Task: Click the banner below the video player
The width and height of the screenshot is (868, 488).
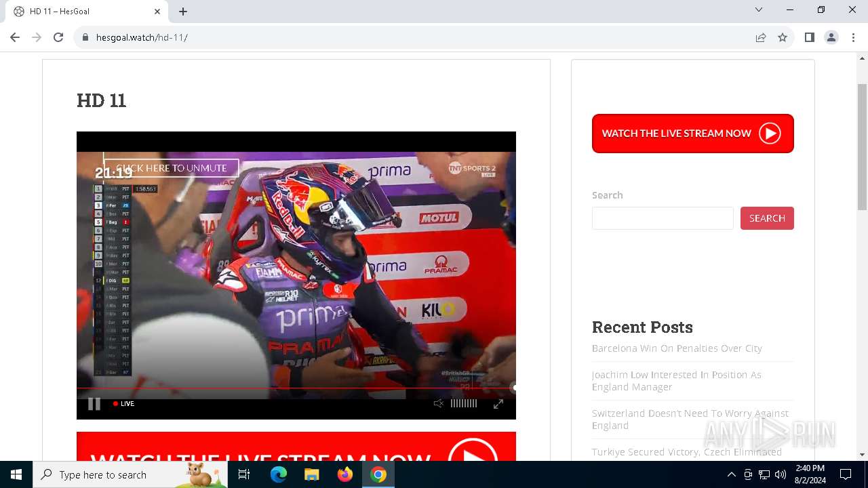Action: (x=296, y=447)
